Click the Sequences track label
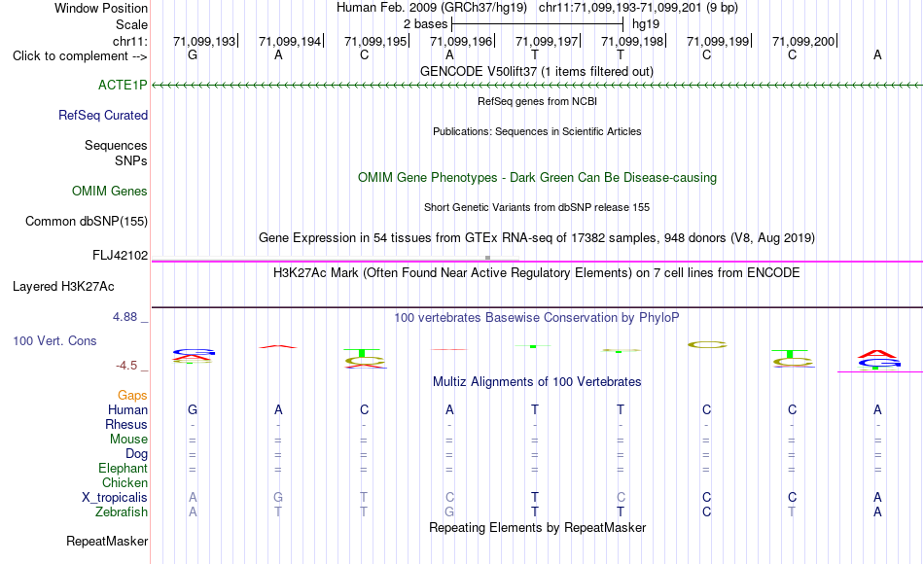The image size is (924, 564). coord(116,145)
